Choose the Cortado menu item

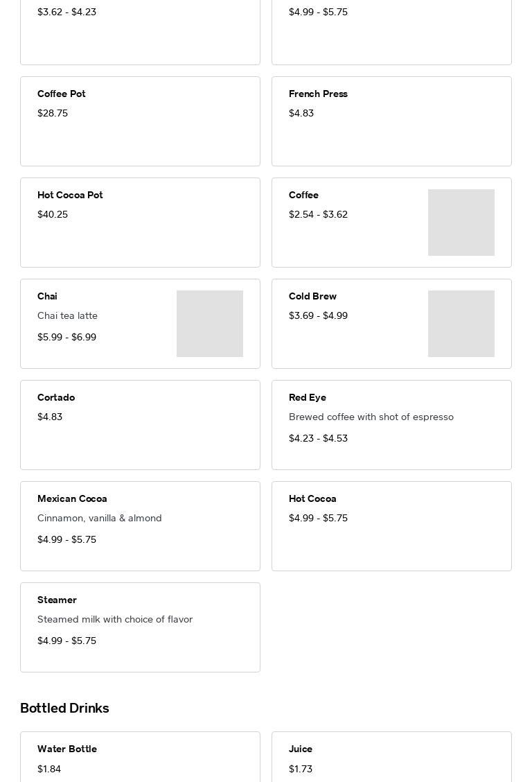point(140,425)
